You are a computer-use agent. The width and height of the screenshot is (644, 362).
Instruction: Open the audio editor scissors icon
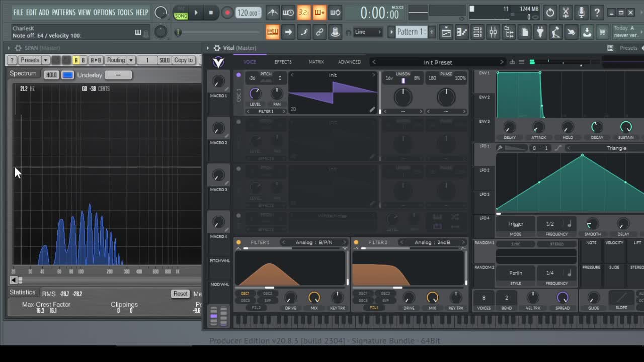pyautogui.click(x=566, y=13)
